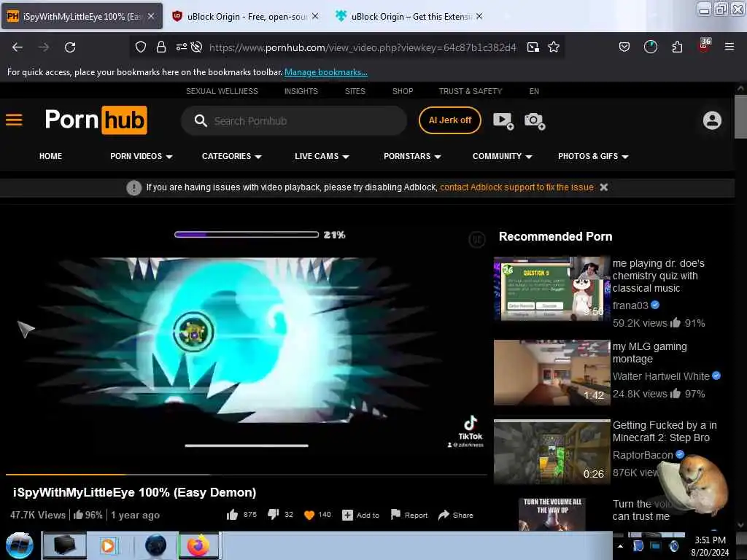Click the upload video icon
The image size is (747, 560).
coord(503,120)
